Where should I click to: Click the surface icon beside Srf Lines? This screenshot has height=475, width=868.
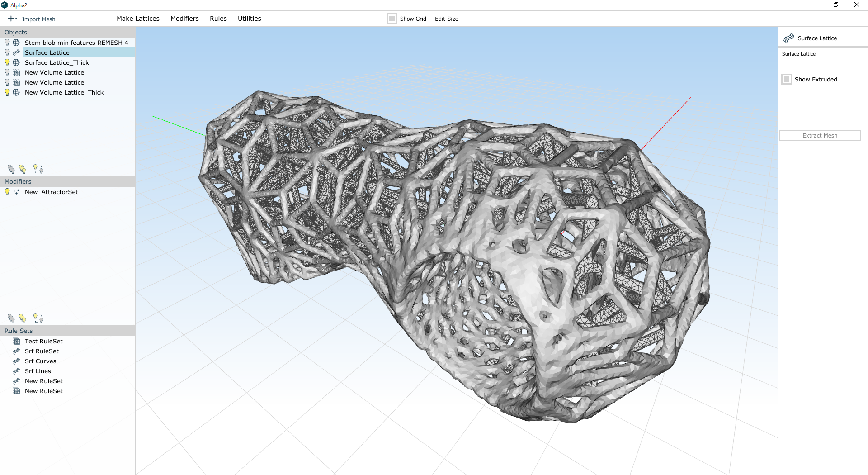tap(16, 371)
